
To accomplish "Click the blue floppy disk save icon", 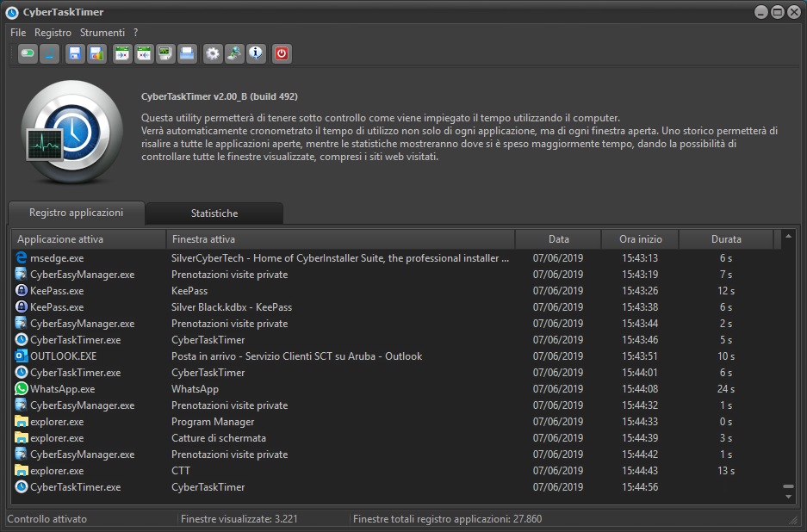I will pos(75,53).
